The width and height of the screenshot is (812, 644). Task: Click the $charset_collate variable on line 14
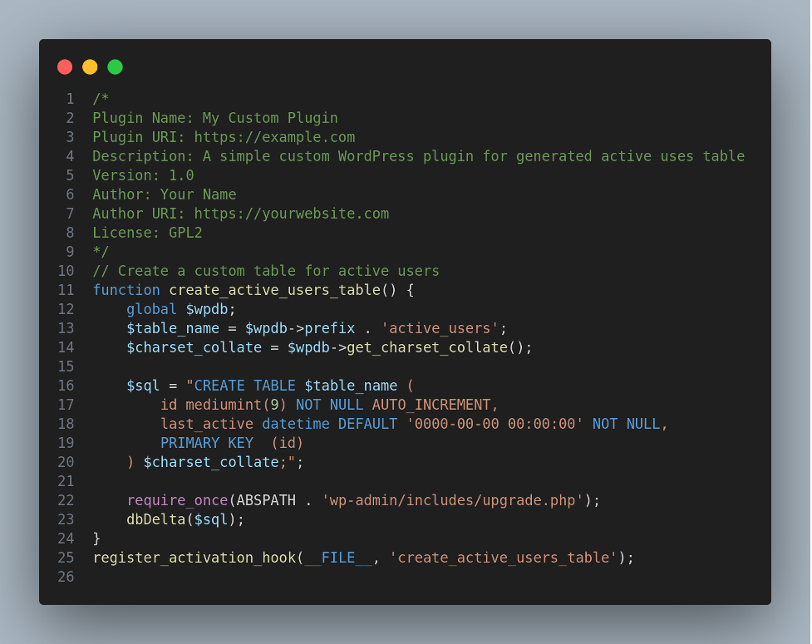click(x=194, y=348)
